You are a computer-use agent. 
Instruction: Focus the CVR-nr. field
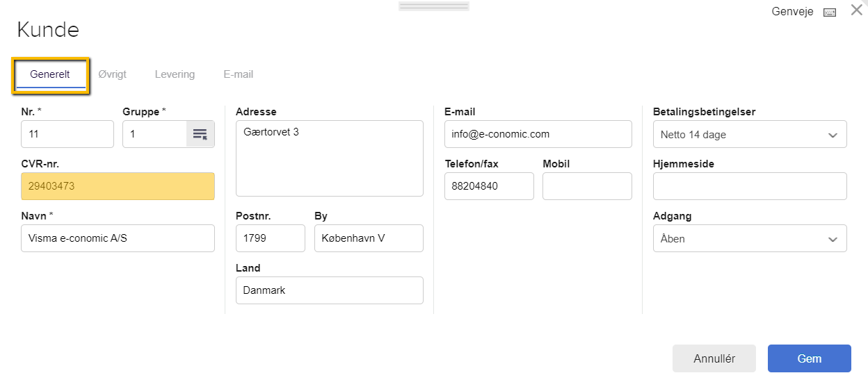[x=118, y=186]
